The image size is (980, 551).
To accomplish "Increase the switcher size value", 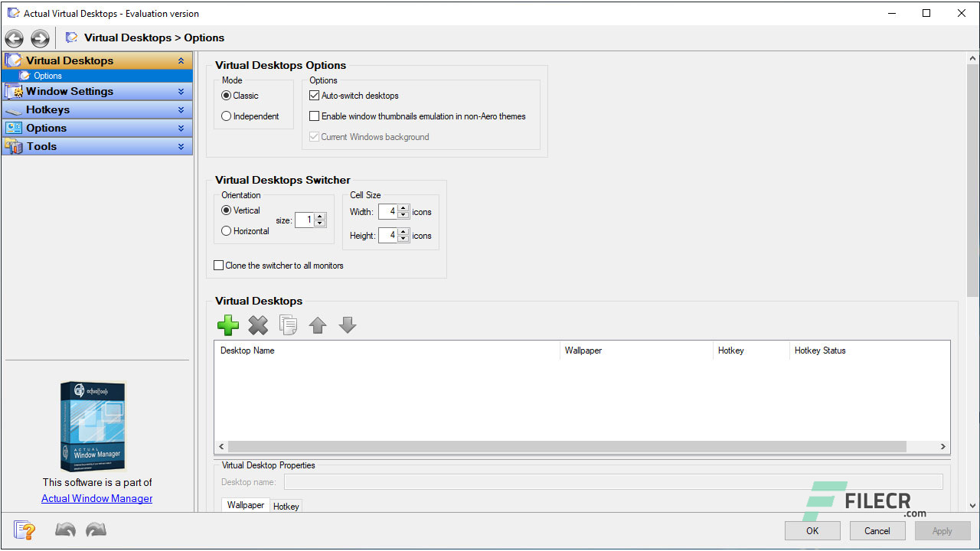I will pyautogui.click(x=320, y=217).
